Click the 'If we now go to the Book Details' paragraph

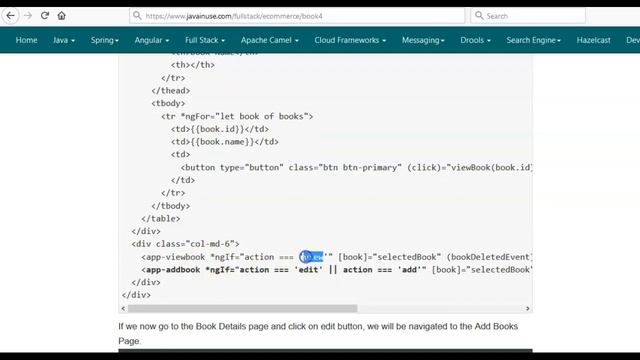[x=318, y=333]
